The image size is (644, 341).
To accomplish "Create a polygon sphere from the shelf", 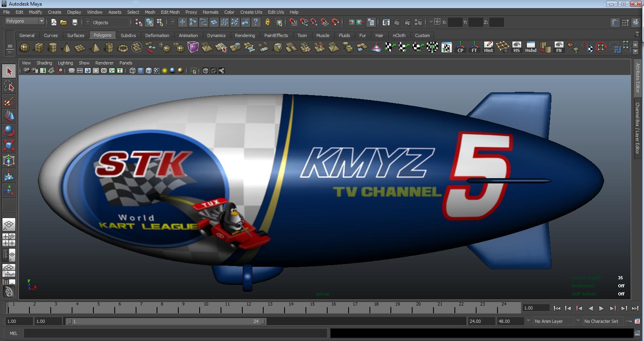I will click(25, 48).
